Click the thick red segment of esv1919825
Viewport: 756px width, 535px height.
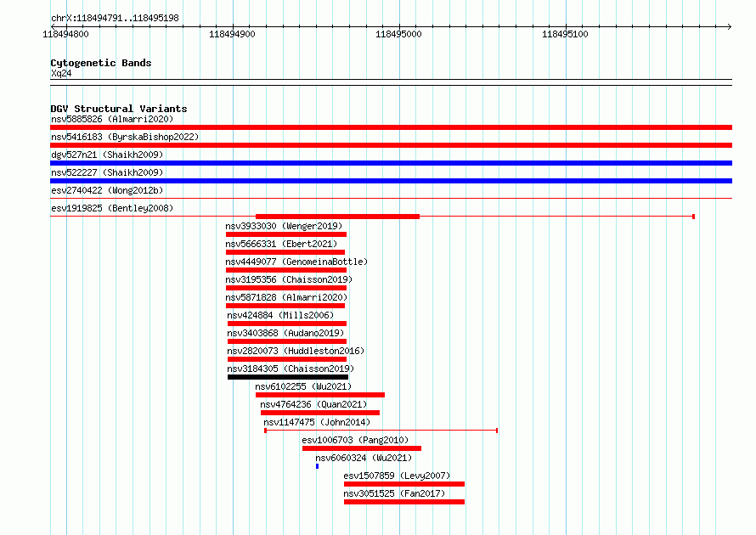(x=337, y=217)
